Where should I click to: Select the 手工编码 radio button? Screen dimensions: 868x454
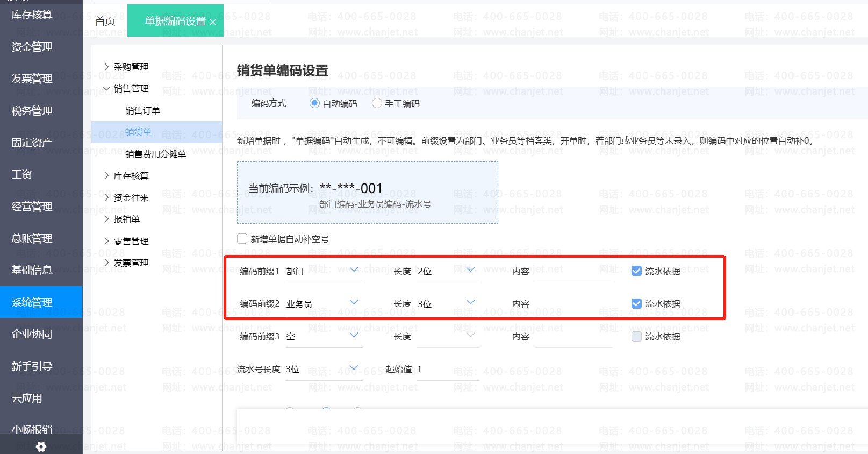(377, 103)
